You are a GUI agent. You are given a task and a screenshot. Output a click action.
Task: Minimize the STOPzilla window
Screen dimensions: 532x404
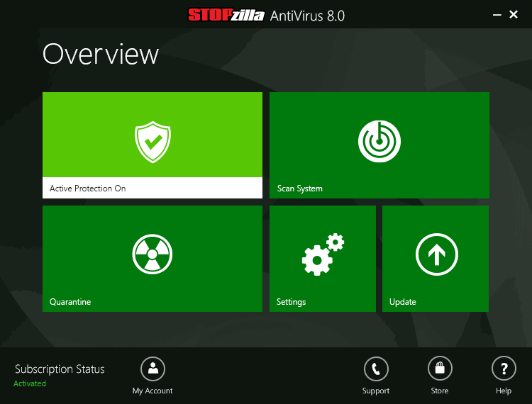[497, 15]
